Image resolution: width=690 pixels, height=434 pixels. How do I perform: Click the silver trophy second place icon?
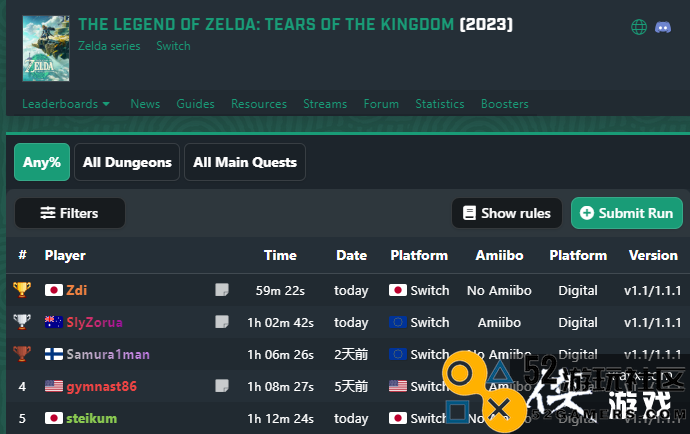click(x=22, y=322)
